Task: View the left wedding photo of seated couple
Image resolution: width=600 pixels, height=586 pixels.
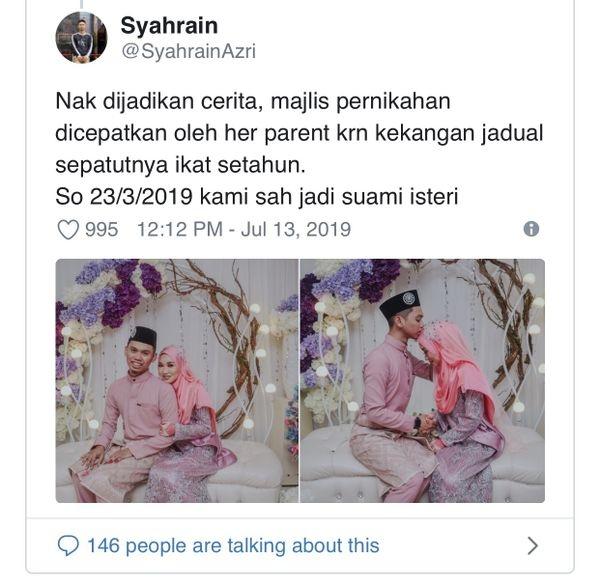Action: [177, 381]
